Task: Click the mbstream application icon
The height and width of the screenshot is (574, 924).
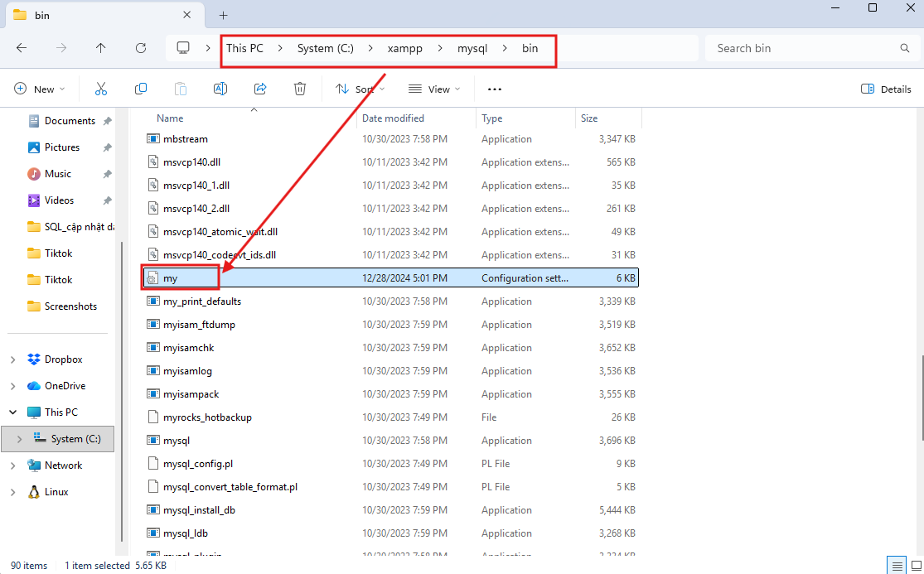Action: coord(153,139)
